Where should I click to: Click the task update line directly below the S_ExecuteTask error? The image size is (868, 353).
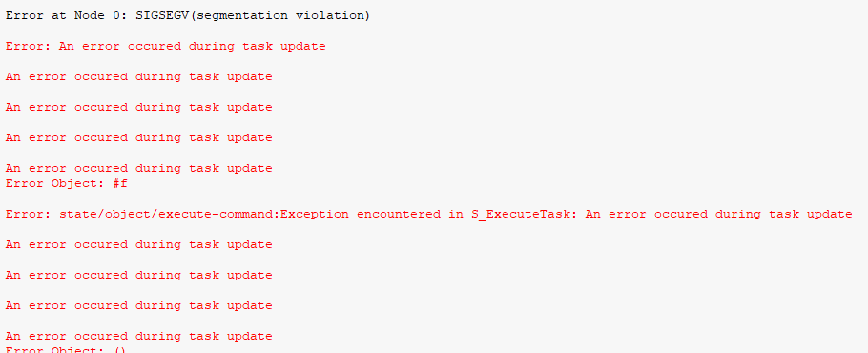pos(139,244)
